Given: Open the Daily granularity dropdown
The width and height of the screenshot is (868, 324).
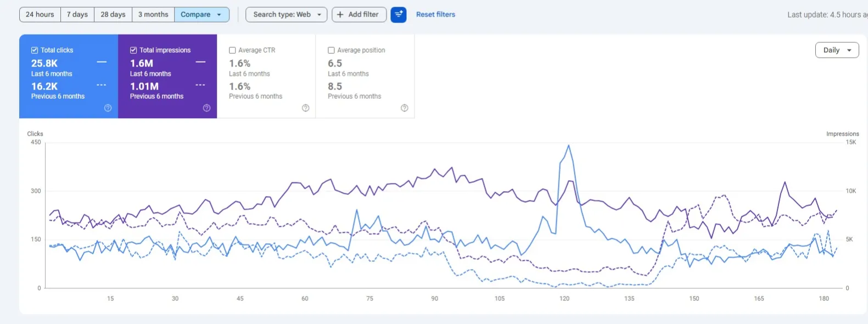Looking at the screenshot, I should [837, 50].
